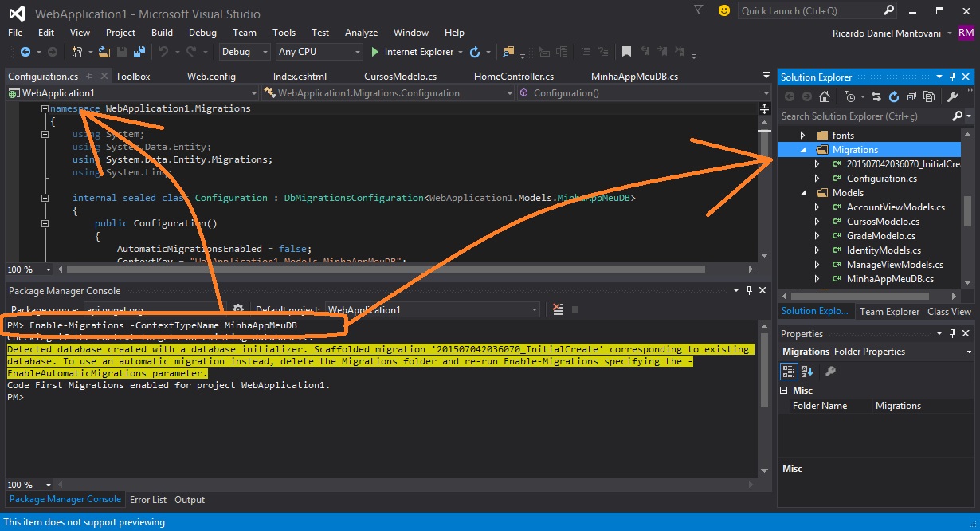Toggle Categorized view in Properties panel
The image size is (980, 531).
tap(789, 371)
